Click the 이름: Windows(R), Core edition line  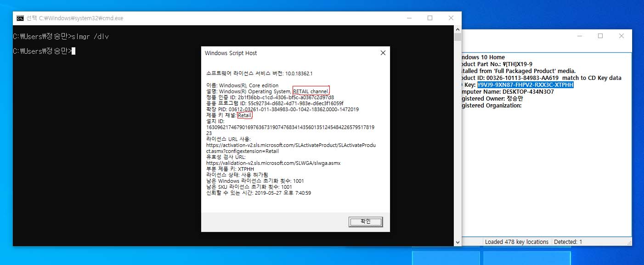coord(243,85)
